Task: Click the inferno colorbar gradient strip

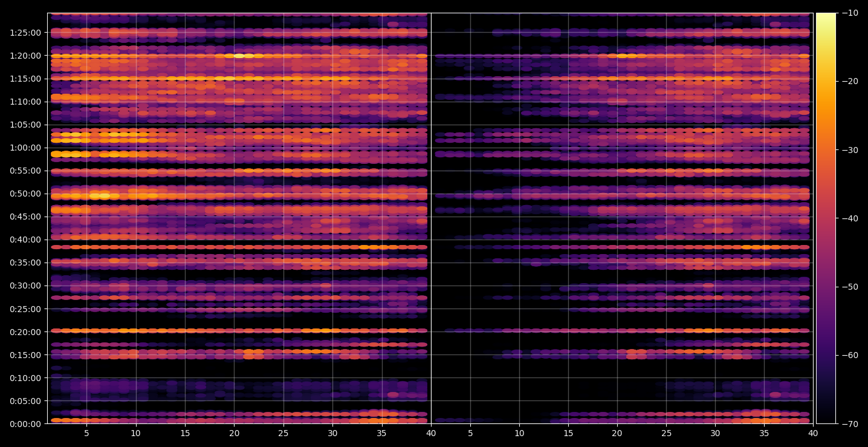Action: click(826, 218)
